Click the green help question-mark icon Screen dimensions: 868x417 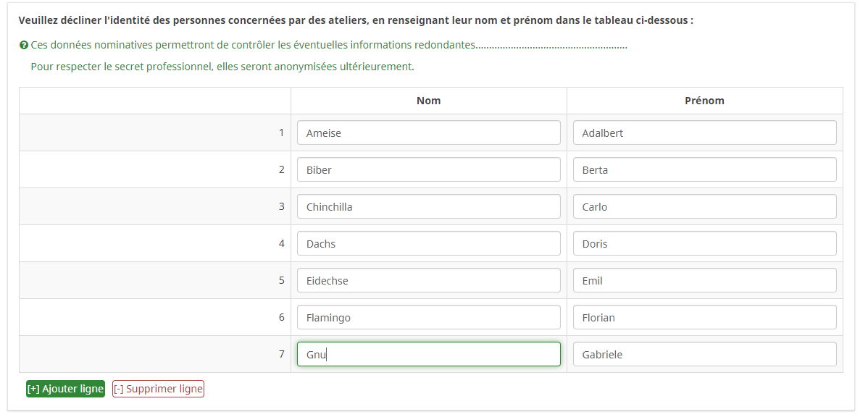[24, 45]
